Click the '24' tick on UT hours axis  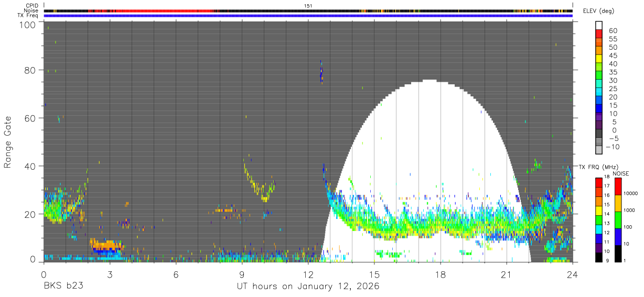point(573,274)
